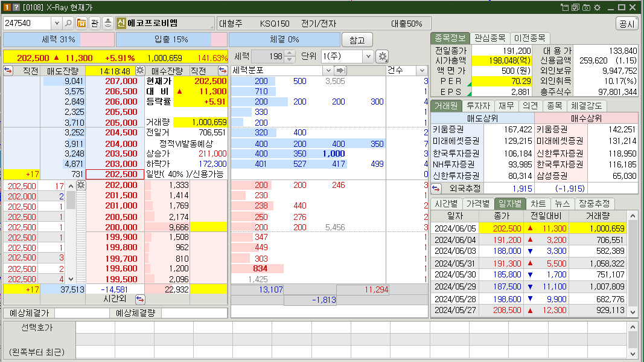
Task: Click the daily table scrollbar up arrow
Action: (633, 216)
